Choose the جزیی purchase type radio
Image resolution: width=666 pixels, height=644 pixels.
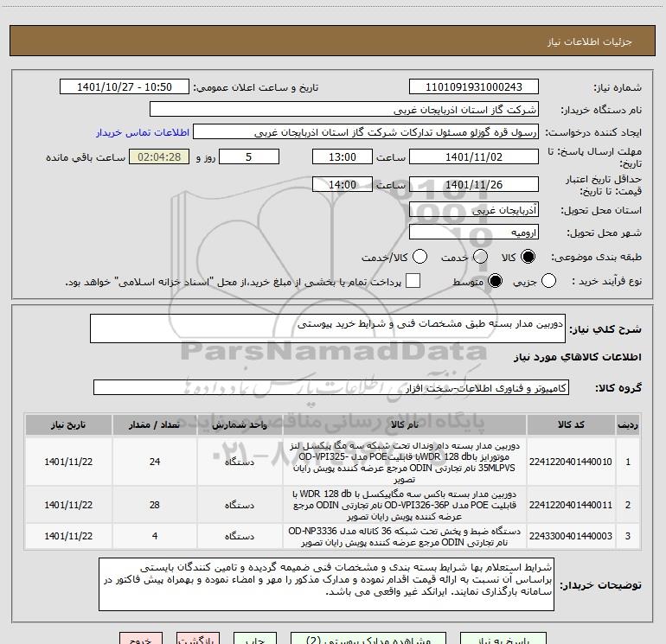[x=548, y=281]
